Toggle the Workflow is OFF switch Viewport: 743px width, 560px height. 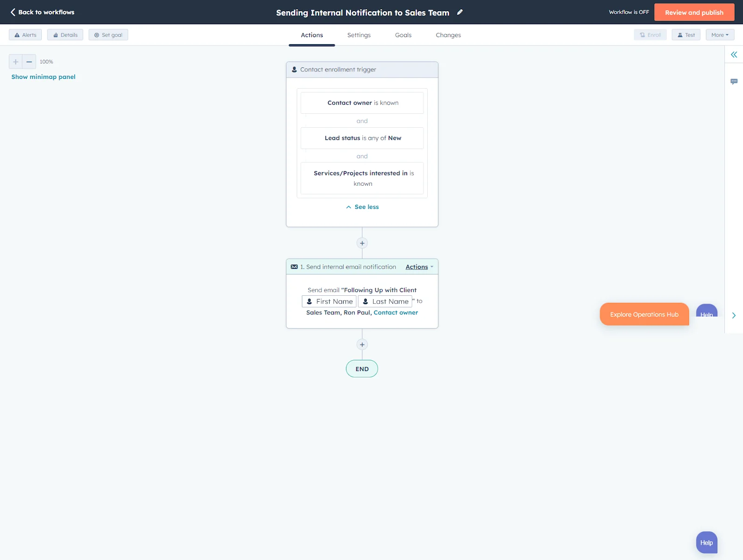coord(629,12)
